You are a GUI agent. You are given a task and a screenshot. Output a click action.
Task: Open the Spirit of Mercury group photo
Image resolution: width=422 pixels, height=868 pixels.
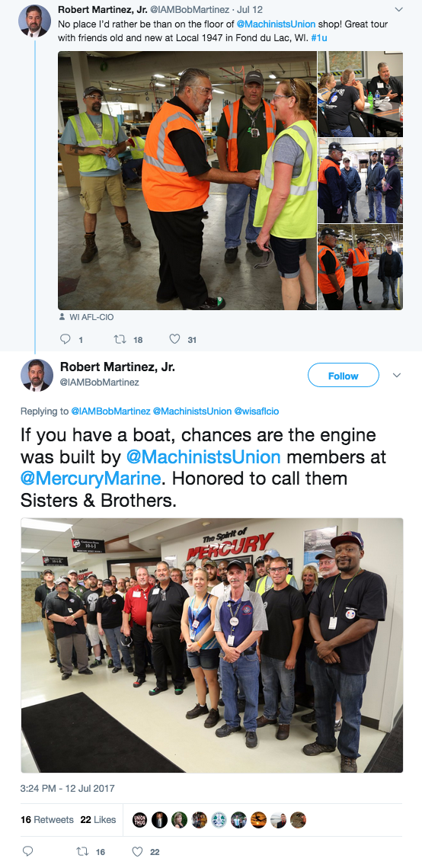(x=212, y=645)
